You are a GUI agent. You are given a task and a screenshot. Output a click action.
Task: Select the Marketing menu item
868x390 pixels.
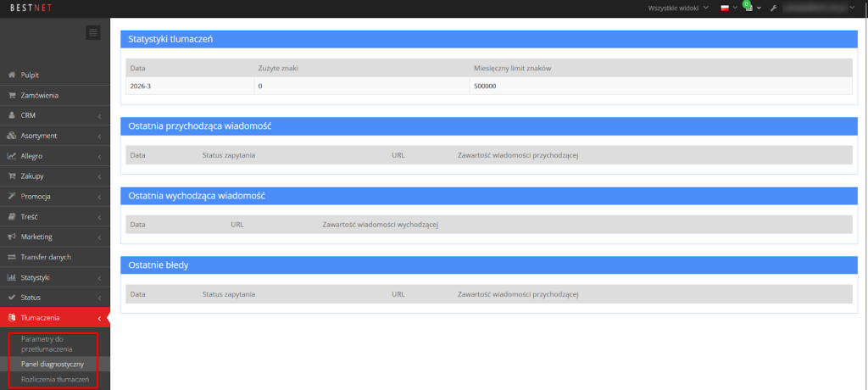[55, 237]
